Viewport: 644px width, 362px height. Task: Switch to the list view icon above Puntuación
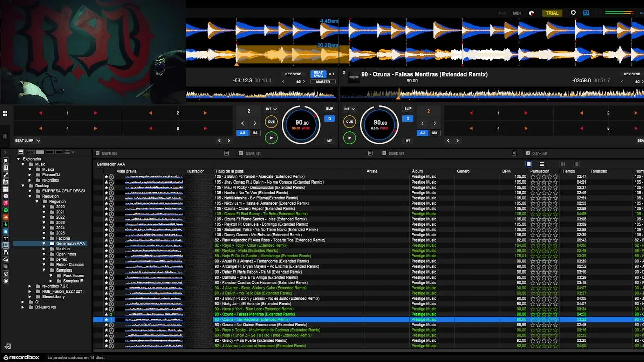point(529,164)
